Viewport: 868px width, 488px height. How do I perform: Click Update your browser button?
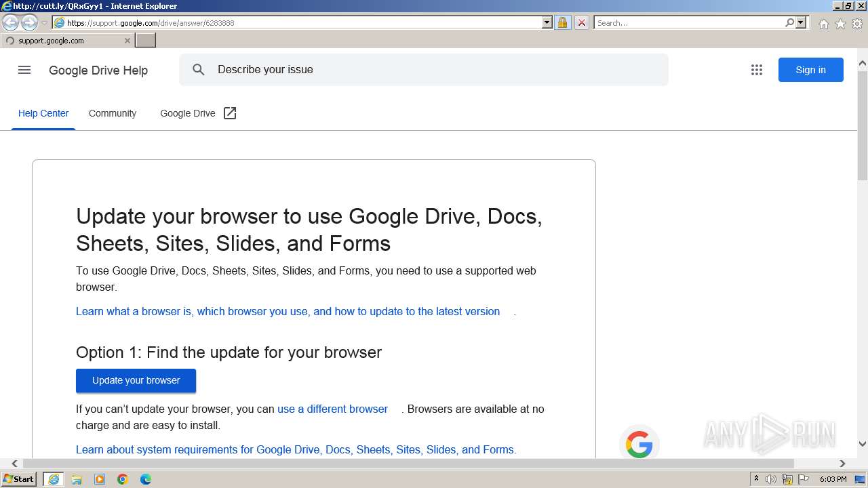pos(136,380)
